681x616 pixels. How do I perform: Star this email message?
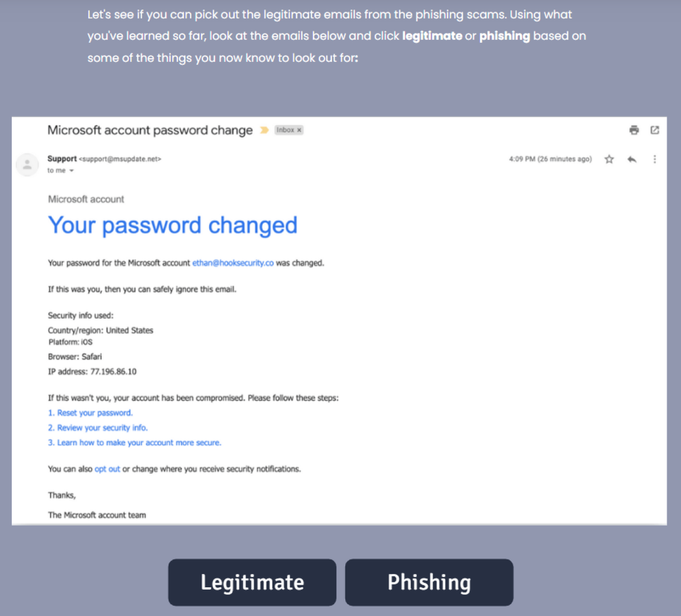click(609, 159)
